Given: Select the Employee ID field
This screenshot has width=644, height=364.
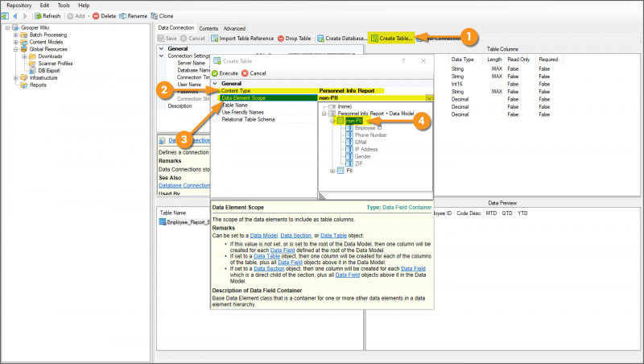Looking at the screenshot, I should [x=368, y=128].
